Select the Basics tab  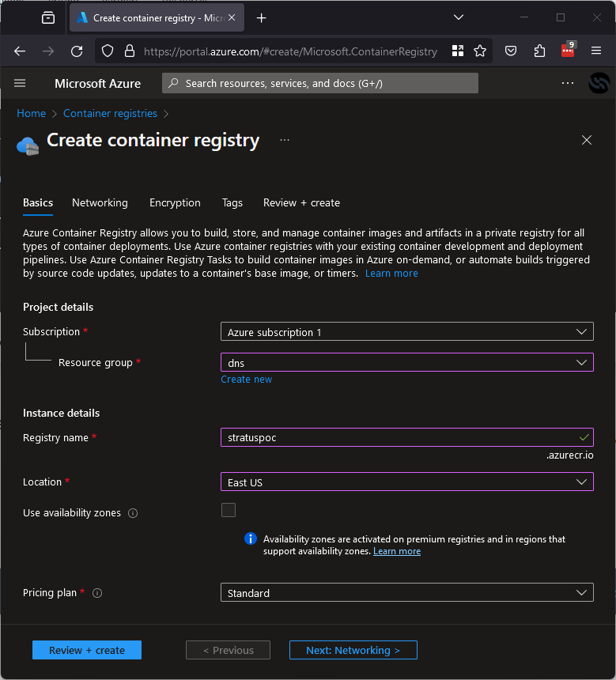pyautogui.click(x=38, y=203)
